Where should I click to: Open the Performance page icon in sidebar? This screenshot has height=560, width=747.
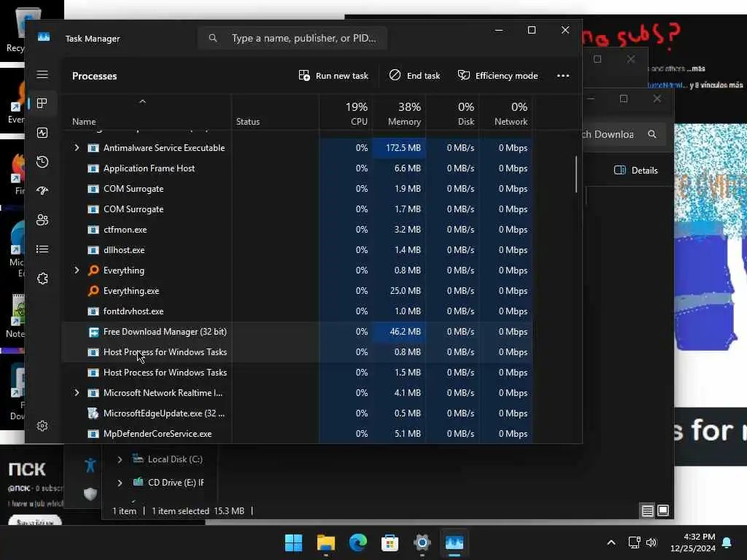42,133
